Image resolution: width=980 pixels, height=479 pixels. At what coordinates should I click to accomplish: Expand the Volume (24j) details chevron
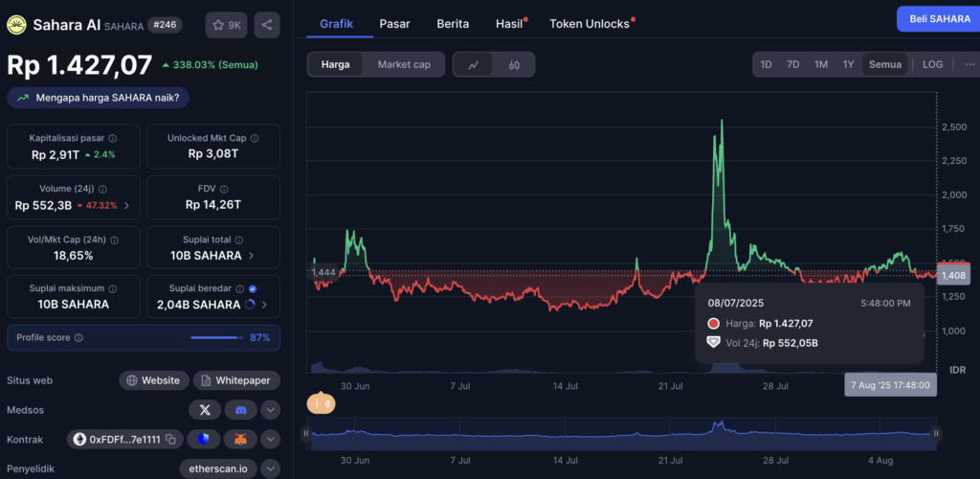[127, 205]
